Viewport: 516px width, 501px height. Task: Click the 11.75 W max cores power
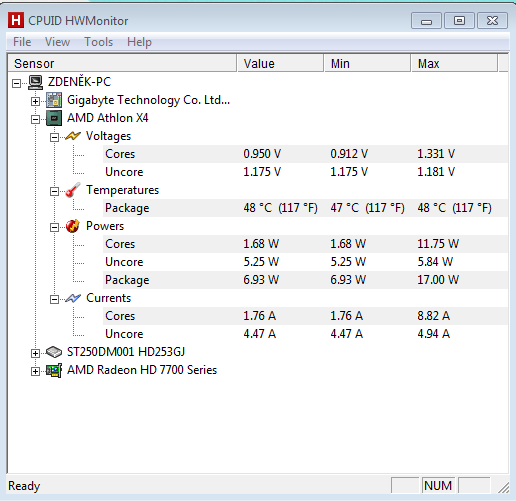point(438,244)
